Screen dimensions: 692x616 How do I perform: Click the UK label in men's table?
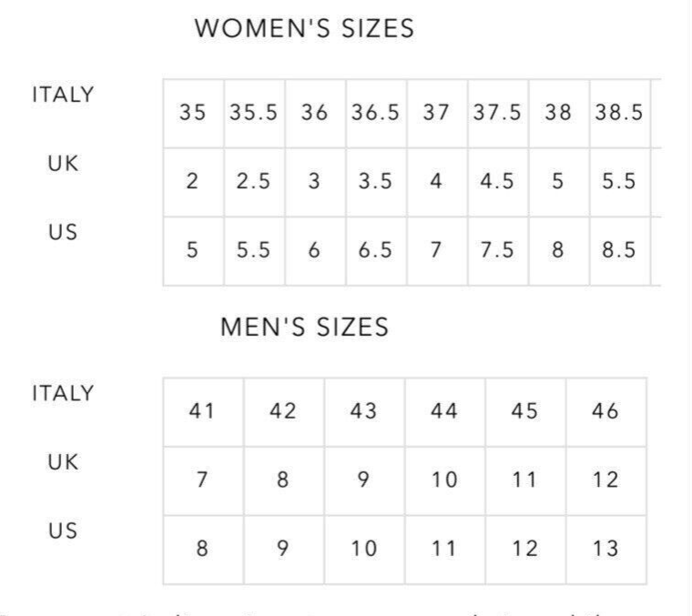(x=63, y=462)
